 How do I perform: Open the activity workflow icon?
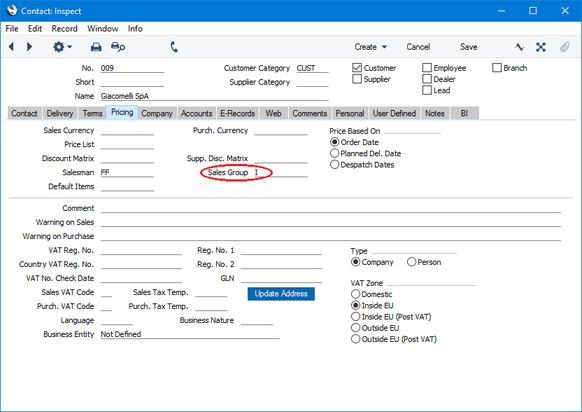[520, 47]
